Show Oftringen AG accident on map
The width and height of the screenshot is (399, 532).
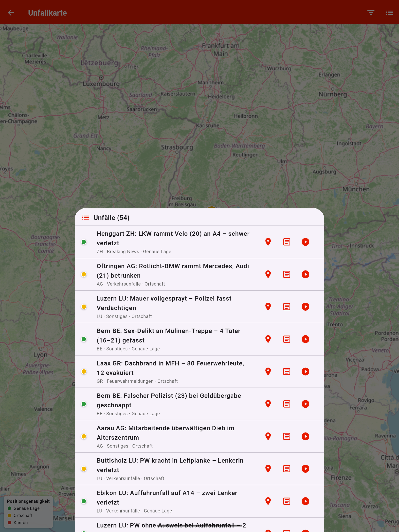[x=268, y=274]
